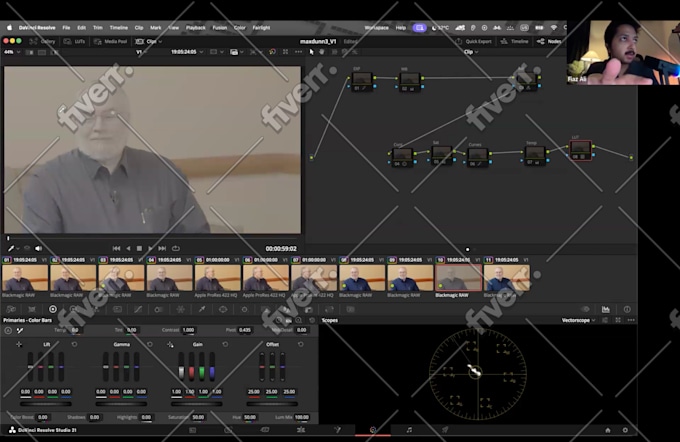
Task: Open the Curves palette icon
Action: [138, 309]
